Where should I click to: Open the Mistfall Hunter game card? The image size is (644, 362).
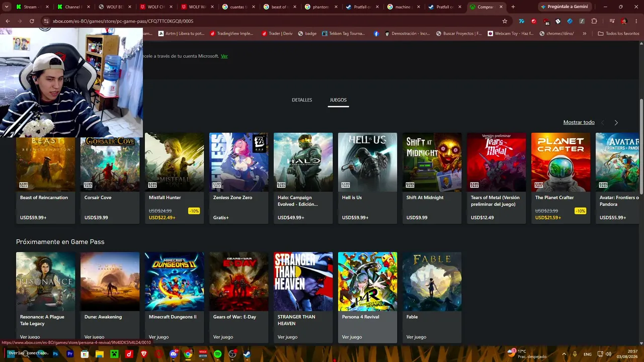[174, 178]
